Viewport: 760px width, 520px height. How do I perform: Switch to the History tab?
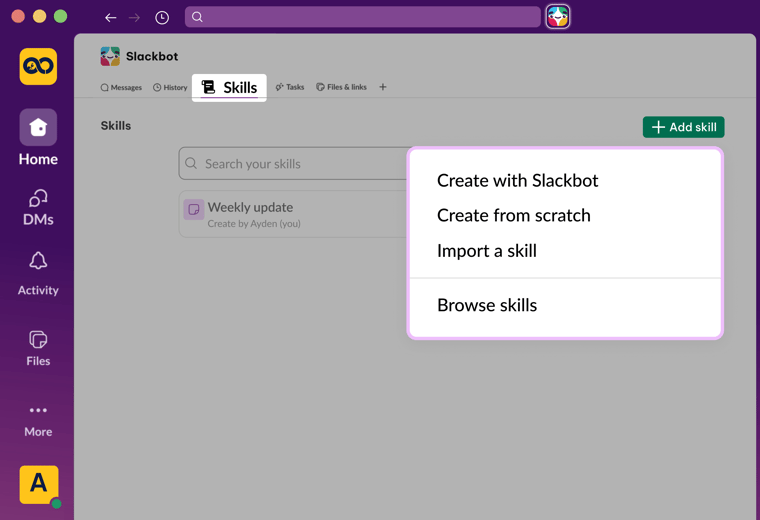pos(170,87)
